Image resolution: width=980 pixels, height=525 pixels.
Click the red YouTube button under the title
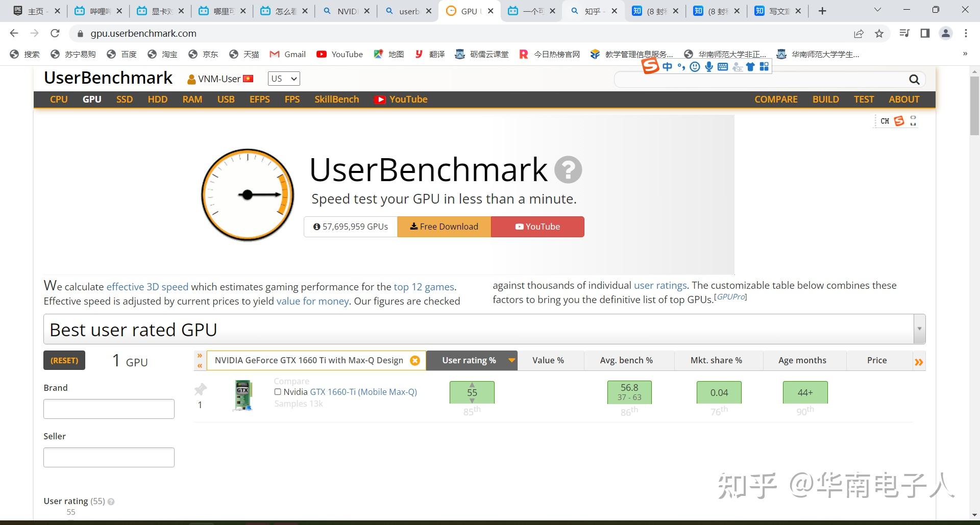(x=537, y=227)
